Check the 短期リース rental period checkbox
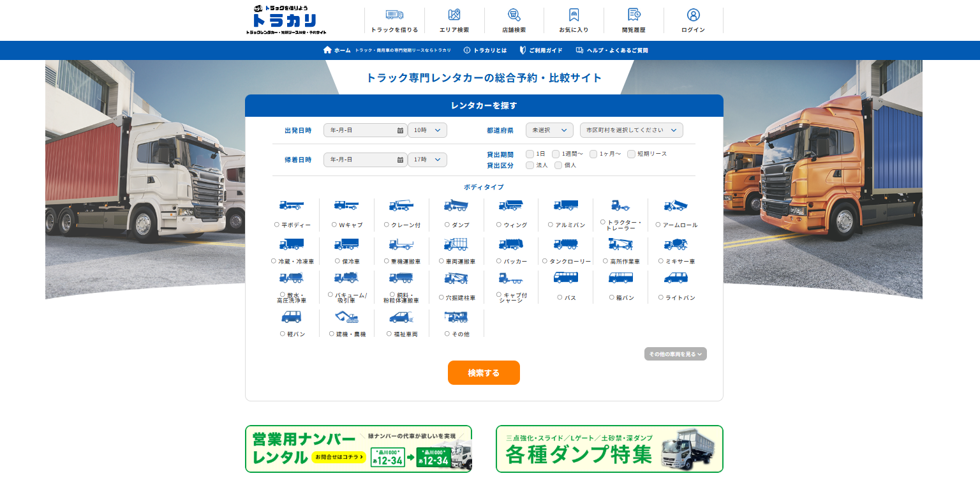The width and height of the screenshot is (980, 492). tap(631, 154)
